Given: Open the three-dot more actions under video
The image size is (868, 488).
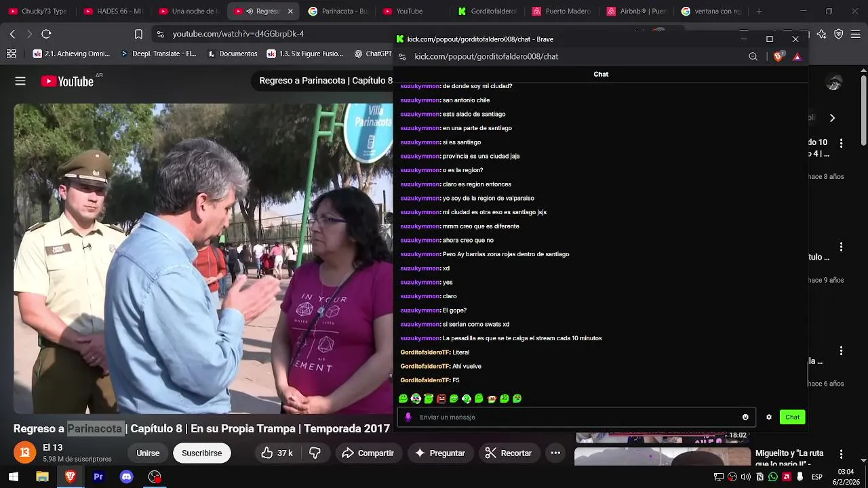Looking at the screenshot, I should (555, 453).
